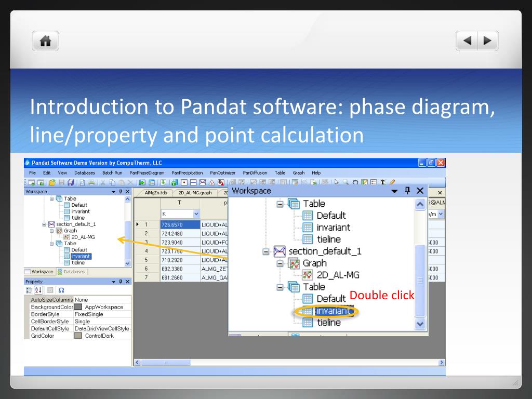
Task: Collapse section_default_1 node in small left Workspace
Action: coord(44,224)
